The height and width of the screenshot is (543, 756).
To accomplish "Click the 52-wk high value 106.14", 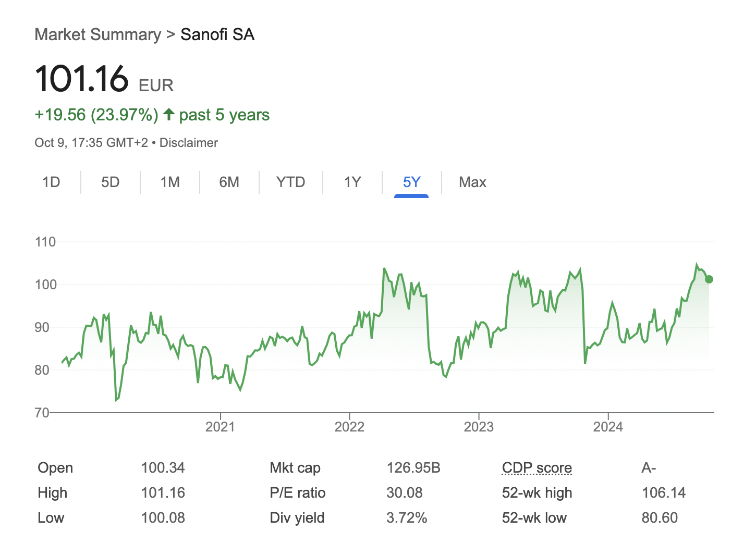I will pyautogui.click(x=664, y=493).
